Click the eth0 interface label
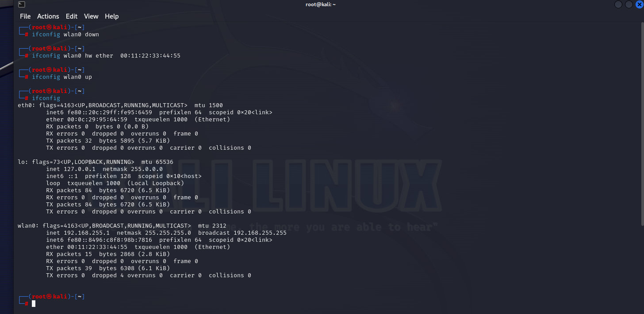Image resolution: width=644 pixels, height=314 pixels. point(24,105)
